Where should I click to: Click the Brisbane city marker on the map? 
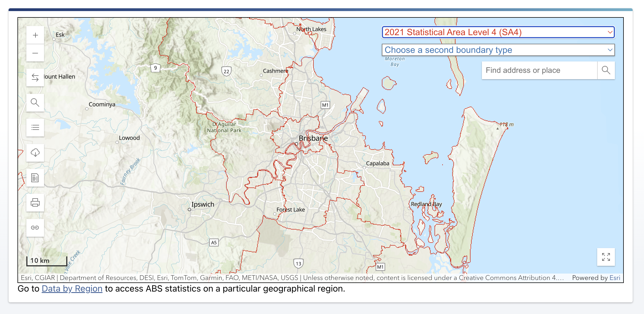[297, 144]
